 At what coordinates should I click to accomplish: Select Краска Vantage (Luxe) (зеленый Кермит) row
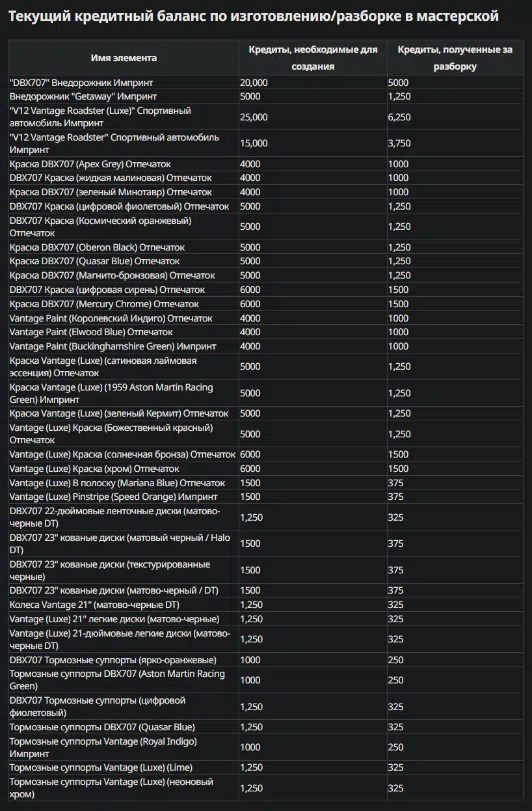pos(266,413)
